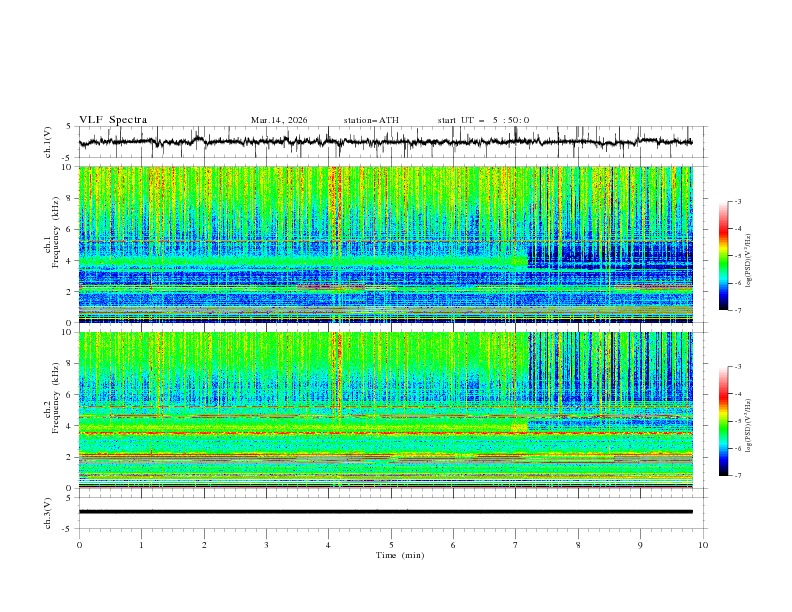
Task: Click time axis tick label "2"
Action: (204, 545)
